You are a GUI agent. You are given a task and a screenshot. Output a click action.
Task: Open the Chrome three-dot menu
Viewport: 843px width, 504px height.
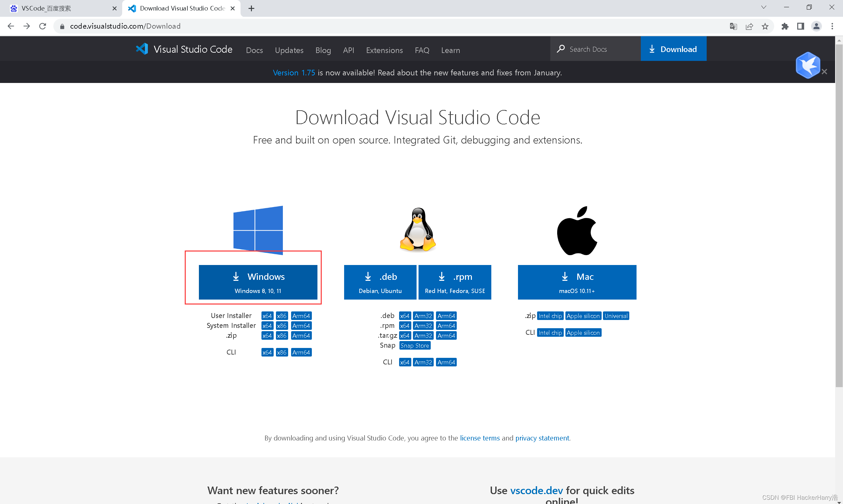(832, 26)
